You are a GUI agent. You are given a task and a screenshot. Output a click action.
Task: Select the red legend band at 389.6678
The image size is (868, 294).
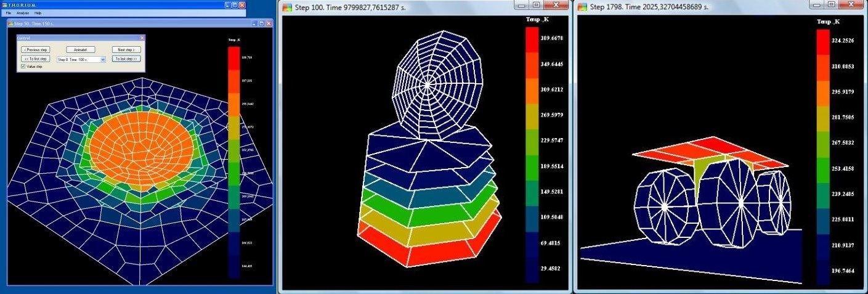click(532, 40)
